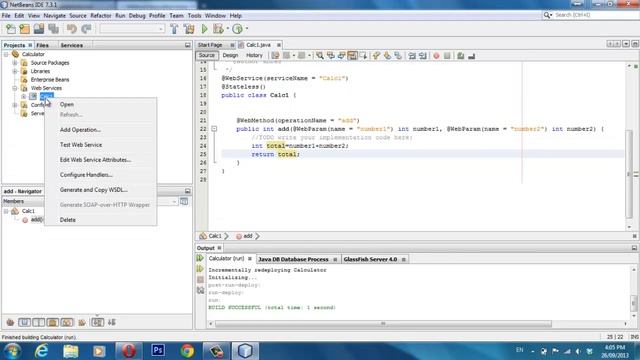This screenshot has height=360, width=640.
Task: Click the Open Project toolbar icon
Action: (x=39, y=29)
